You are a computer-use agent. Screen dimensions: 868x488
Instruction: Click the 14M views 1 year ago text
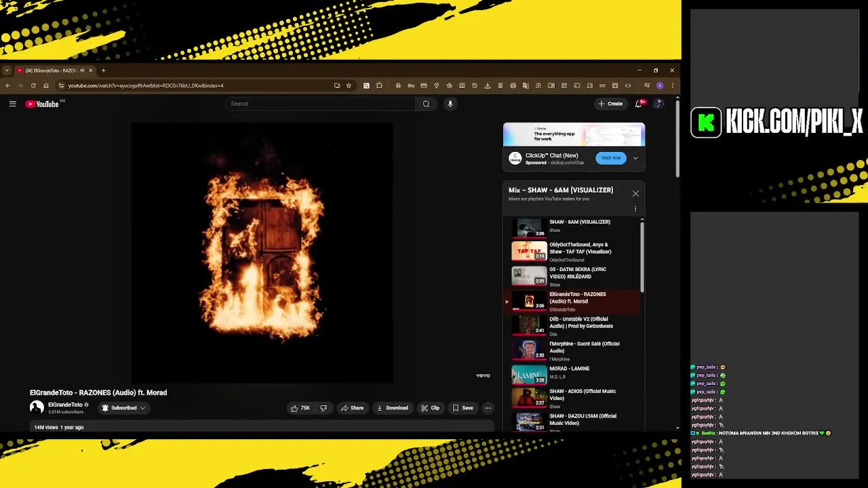click(x=59, y=427)
